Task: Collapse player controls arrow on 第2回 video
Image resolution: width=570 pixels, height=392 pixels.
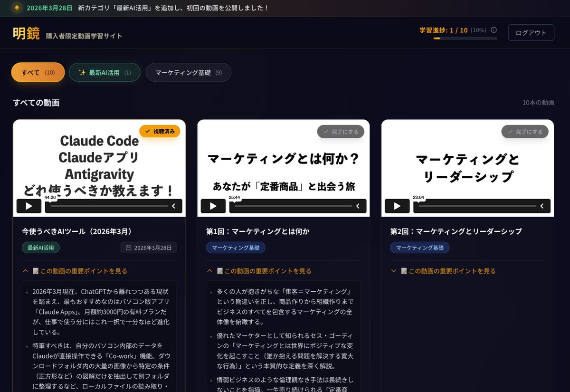Action: click(542, 206)
